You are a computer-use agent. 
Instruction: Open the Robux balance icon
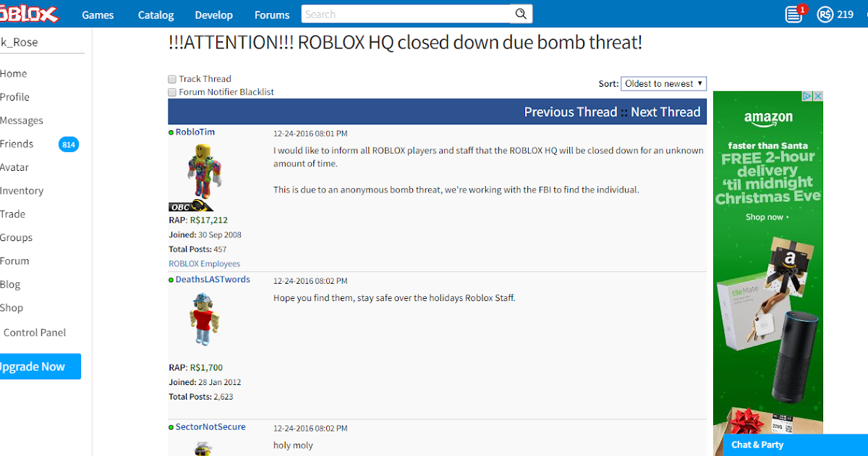pyautogui.click(x=825, y=14)
